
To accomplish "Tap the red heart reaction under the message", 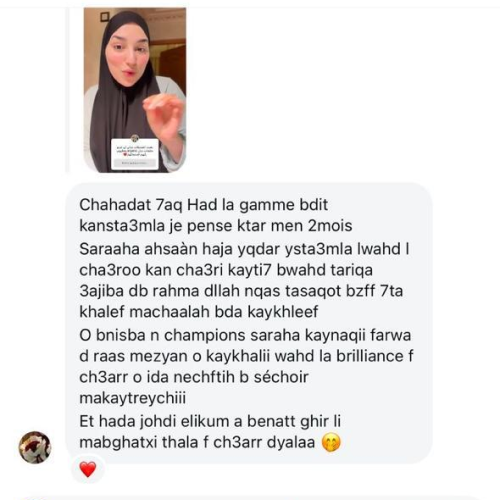I will coord(88,469).
